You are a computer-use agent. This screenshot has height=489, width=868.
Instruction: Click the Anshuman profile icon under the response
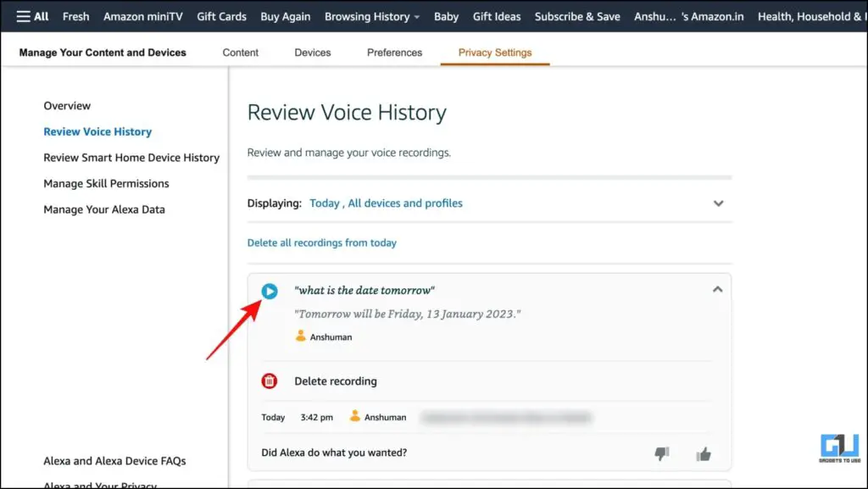(x=301, y=336)
